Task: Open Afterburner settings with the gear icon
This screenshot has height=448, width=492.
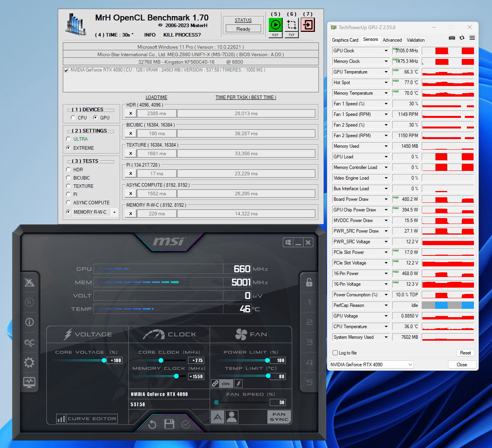Action: coord(29,362)
